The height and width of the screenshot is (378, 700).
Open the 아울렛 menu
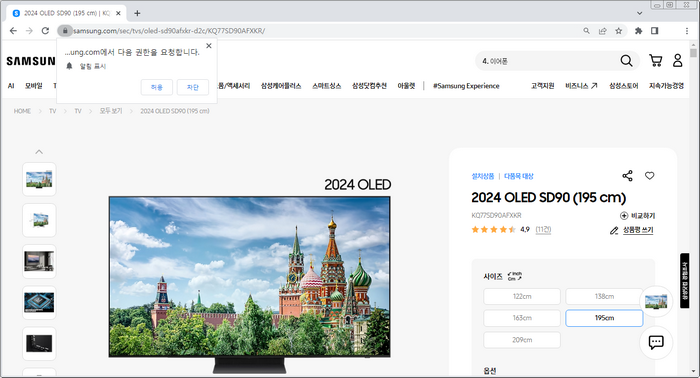pyautogui.click(x=406, y=86)
